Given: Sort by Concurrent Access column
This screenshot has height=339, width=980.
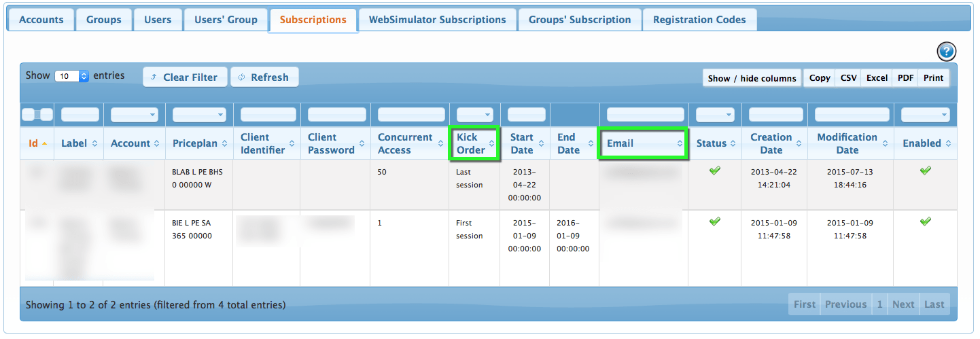Looking at the screenshot, I should pyautogui.click(x=410, y=143).
